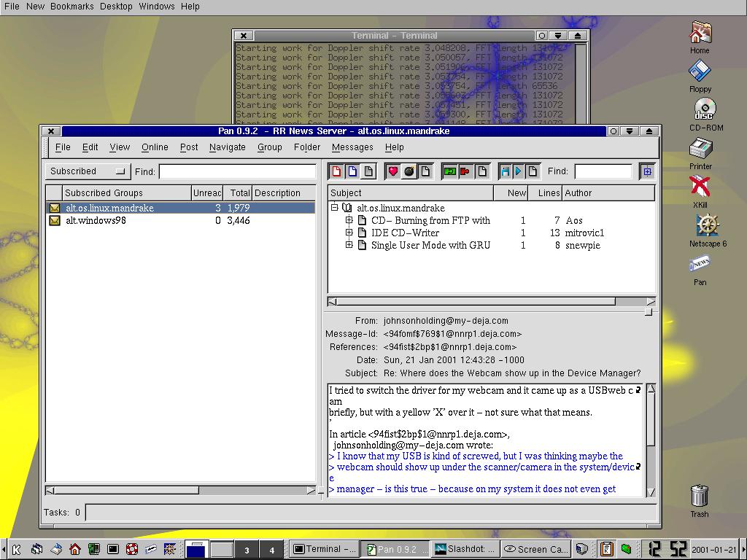Open the Netscape 6 desktop icon
747x560 pixels.
pyautogui.click(x=707, y=228)
